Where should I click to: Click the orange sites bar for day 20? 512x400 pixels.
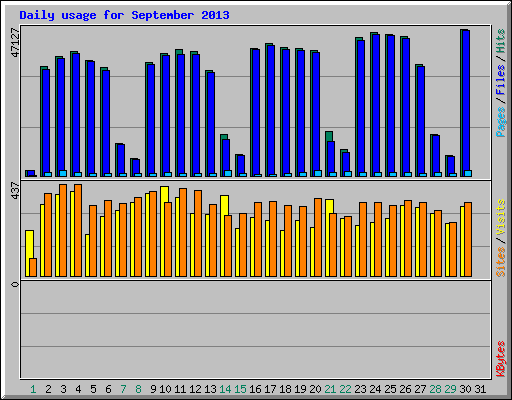tap(318, 237)
